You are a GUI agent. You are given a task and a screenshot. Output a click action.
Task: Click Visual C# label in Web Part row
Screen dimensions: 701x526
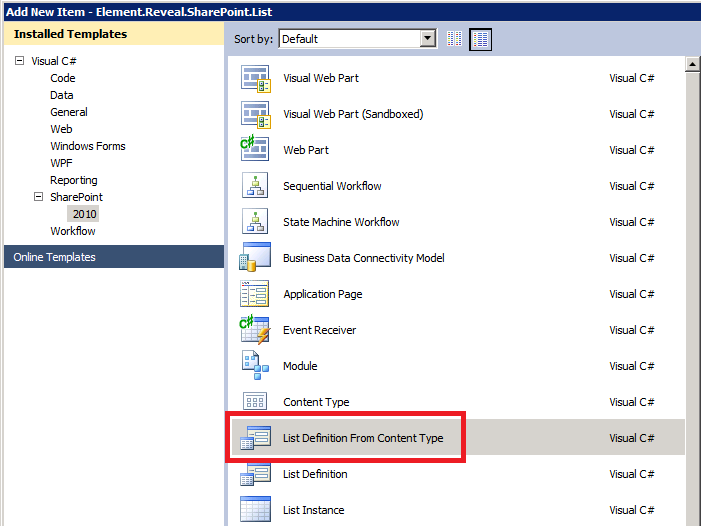(632, 150)
